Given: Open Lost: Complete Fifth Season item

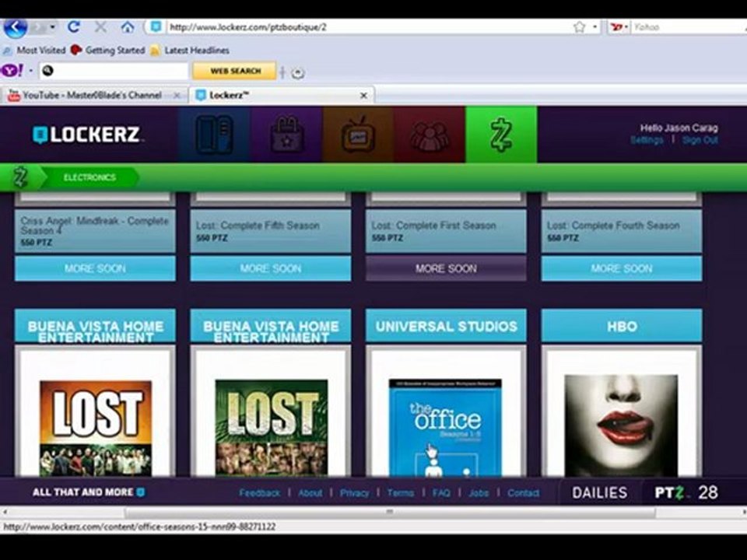Looking at the screenshot, I should [271, 231].
